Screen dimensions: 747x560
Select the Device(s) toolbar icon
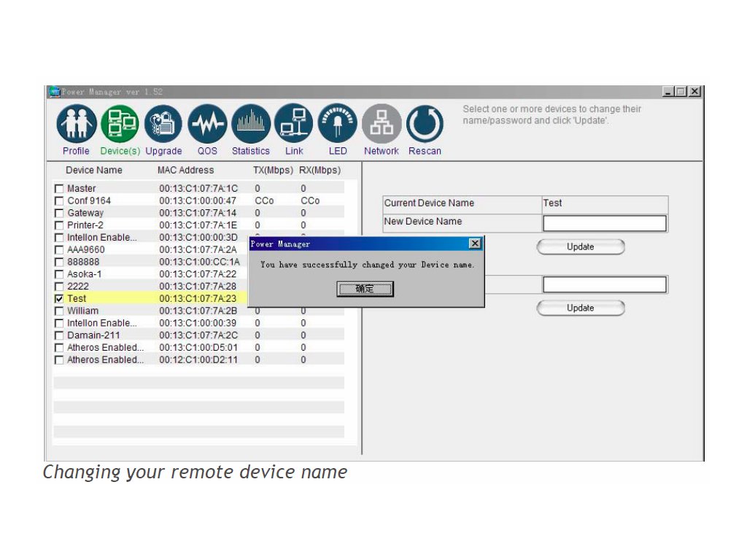coord(120,124)
